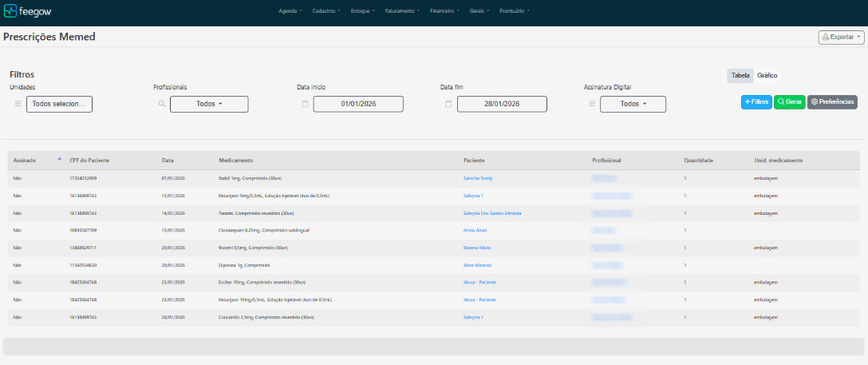Screen dimensions: 868x365
Task: Open the Profissionais Todos dropdown
Action: pyautogui.click(x=209, y=104)
